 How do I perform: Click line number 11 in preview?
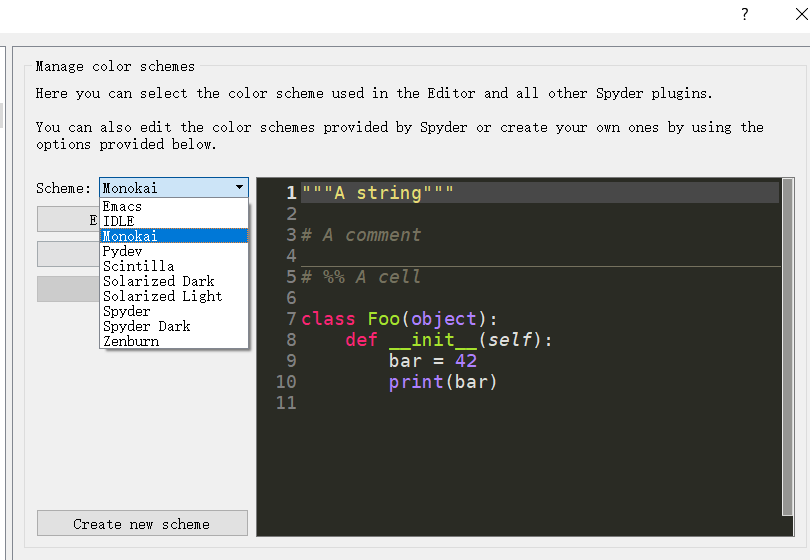[286, 402]
